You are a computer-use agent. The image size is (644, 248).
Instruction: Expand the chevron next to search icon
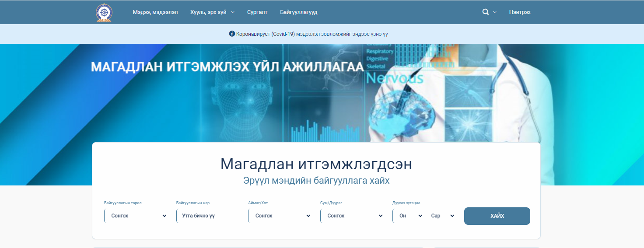(x=495, y=12)
